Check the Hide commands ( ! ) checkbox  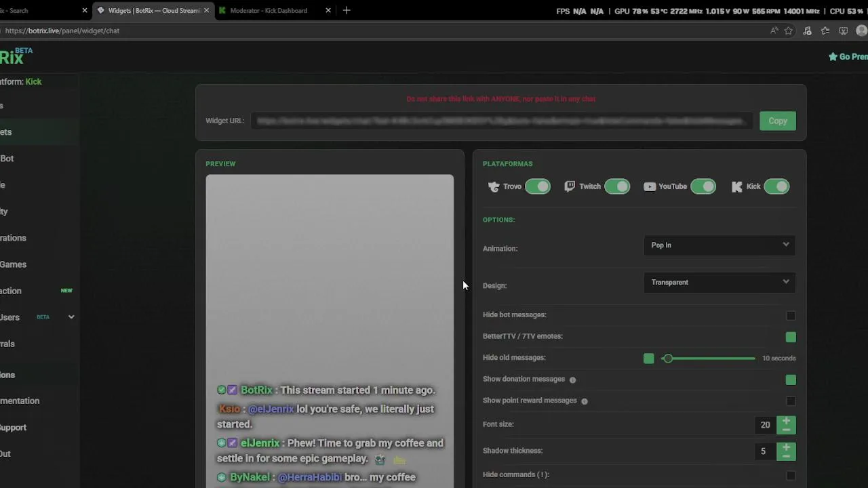[791, 475]
